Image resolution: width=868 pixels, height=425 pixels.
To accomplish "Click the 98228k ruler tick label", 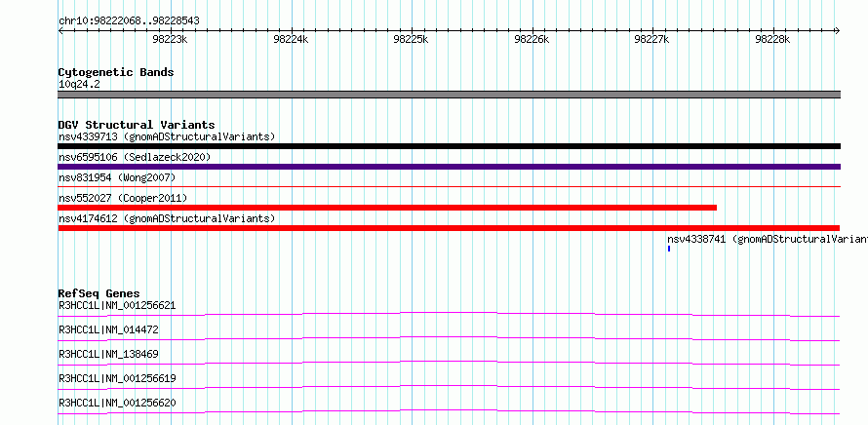I will click(772, 39).
